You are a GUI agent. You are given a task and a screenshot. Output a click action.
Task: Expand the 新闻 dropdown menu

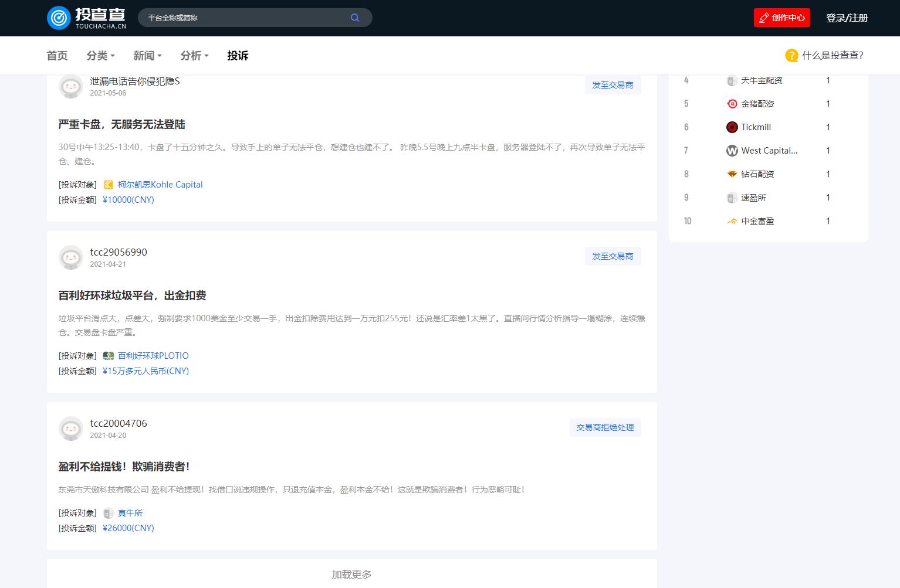coord(147,56)
